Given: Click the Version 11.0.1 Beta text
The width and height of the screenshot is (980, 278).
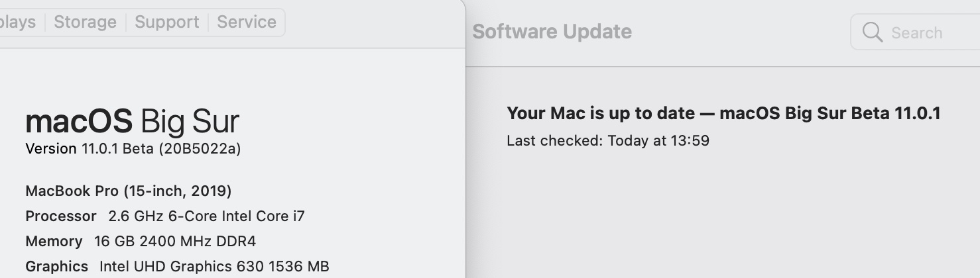Looking at the screenshot, I should click(x=90, y=149).
